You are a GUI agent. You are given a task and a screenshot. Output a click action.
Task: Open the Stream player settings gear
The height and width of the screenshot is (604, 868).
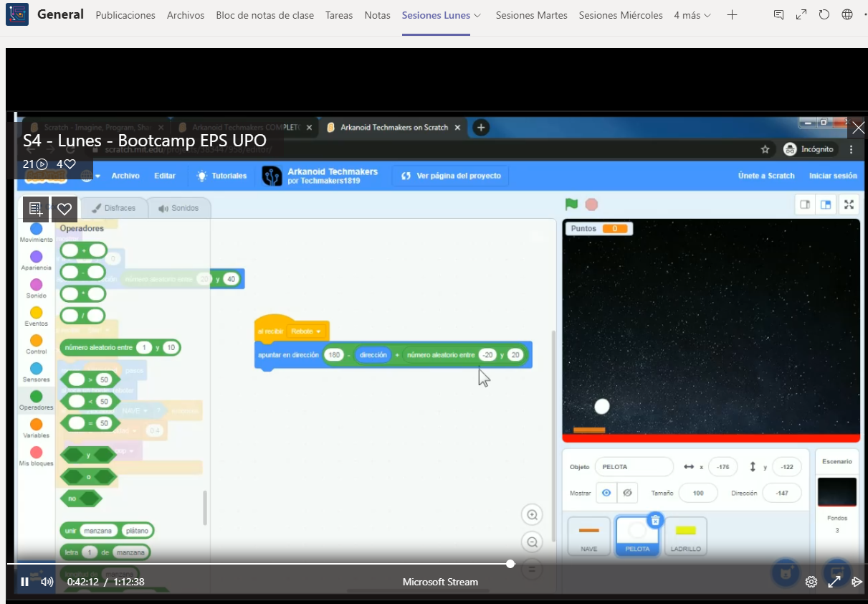[x=811, y=582]
